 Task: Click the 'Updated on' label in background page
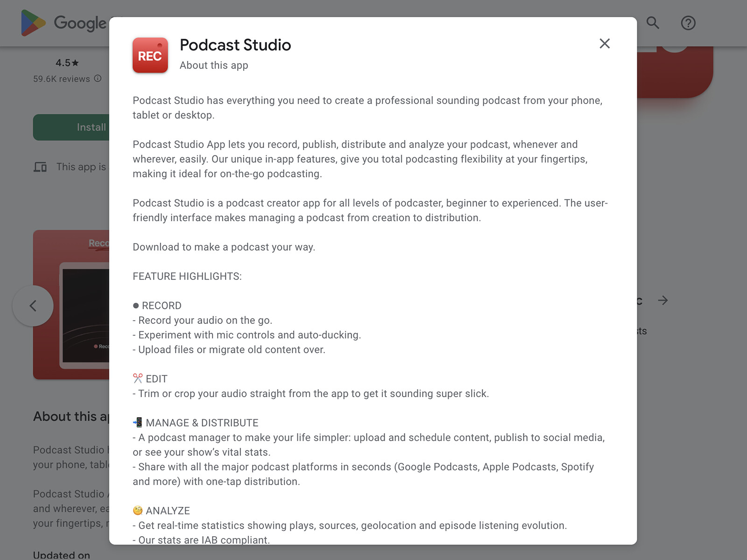coord(62,555)
